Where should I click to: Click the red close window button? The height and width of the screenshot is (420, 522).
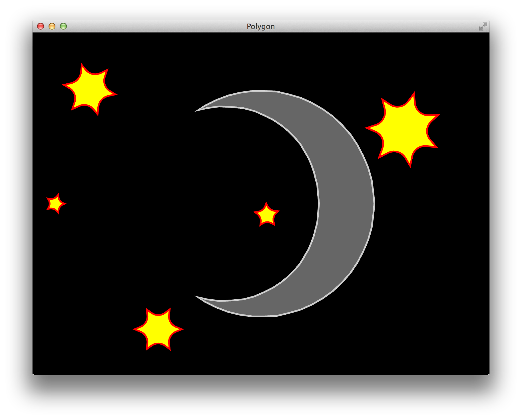(41, 26)
